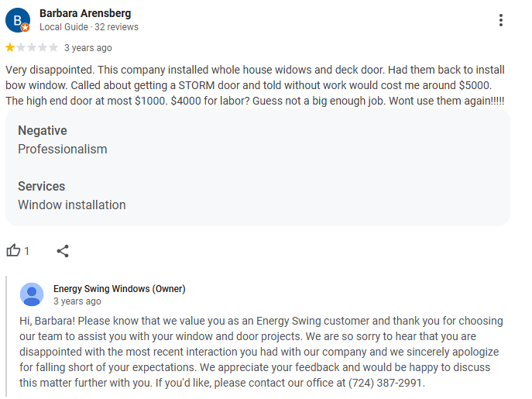Click the review text about STORM door

click(x=255, y=85)
